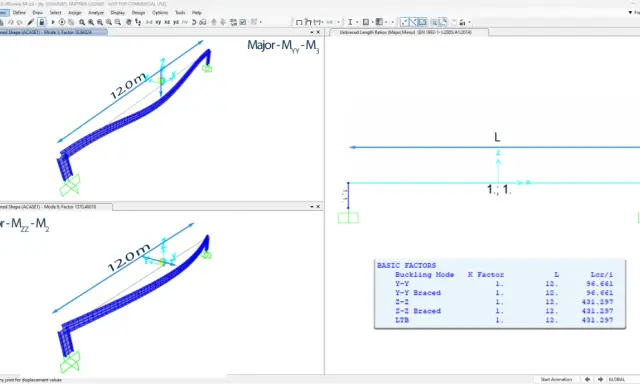Screen dimensions: 640x384
Task: Expand the dropdown after the padlock icon
Action: [469, 22]
